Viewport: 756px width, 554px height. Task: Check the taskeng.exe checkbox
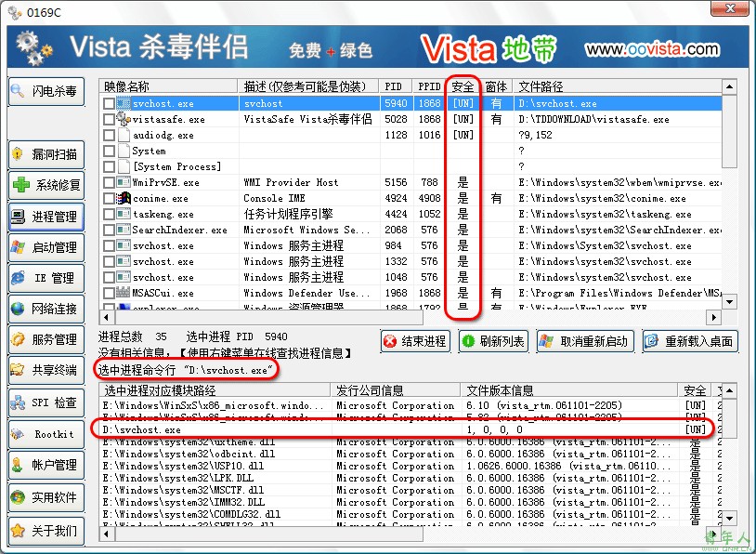[109, 215]
